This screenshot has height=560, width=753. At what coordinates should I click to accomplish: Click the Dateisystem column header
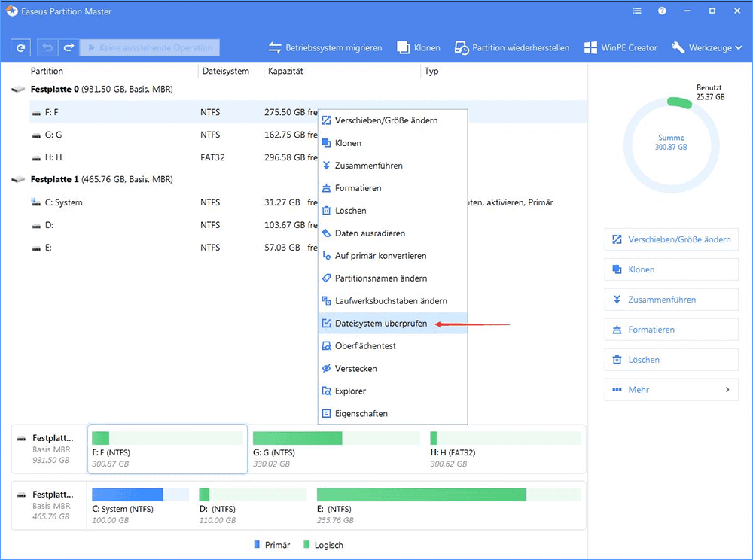click(x=226, y=71)
